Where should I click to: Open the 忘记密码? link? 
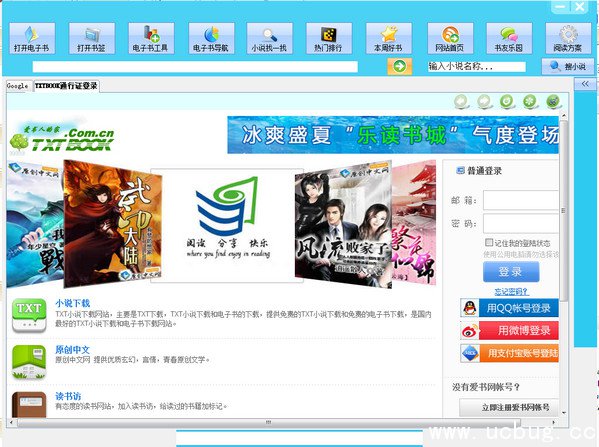click(511, 292)
